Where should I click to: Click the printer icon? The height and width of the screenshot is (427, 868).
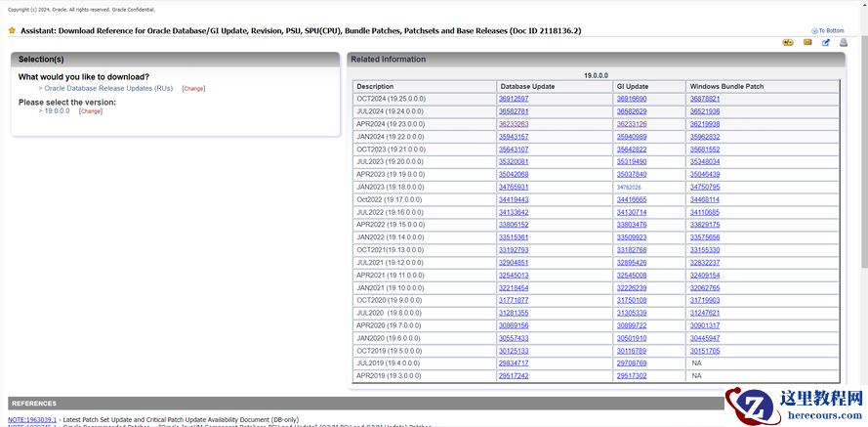click(x=843, y=43)
